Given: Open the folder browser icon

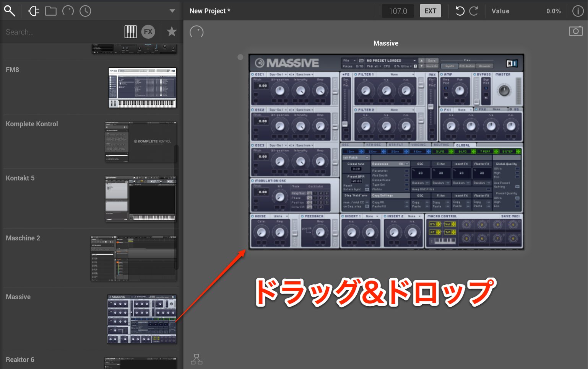Looking at the screenshot, I should tap(50, 11).
